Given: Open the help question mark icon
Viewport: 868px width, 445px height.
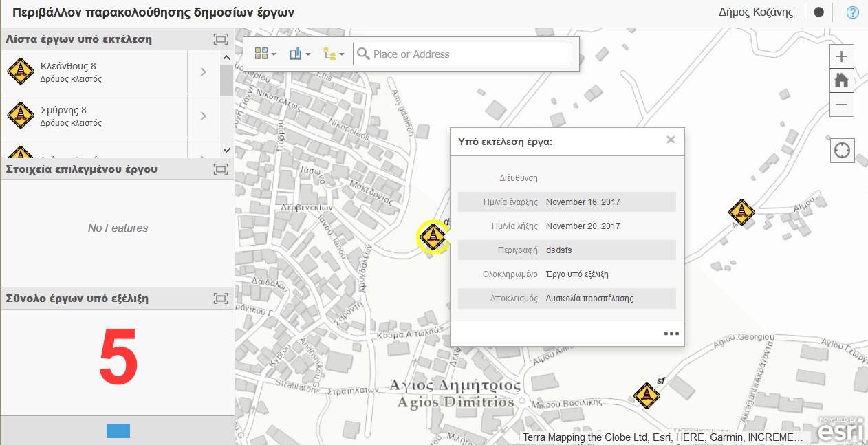Looking at the screenshot, I should tap(853, 12).
